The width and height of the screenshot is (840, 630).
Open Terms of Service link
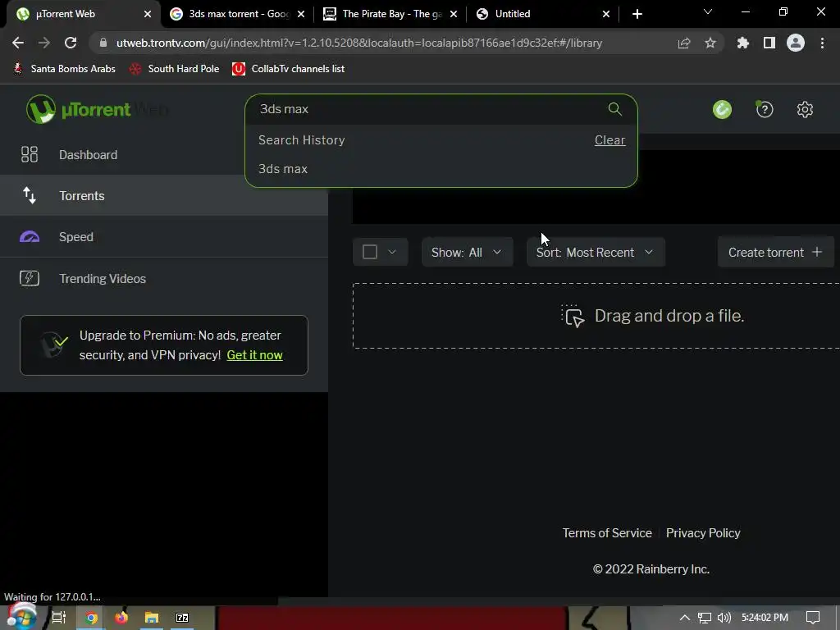(x=607, y=533)
